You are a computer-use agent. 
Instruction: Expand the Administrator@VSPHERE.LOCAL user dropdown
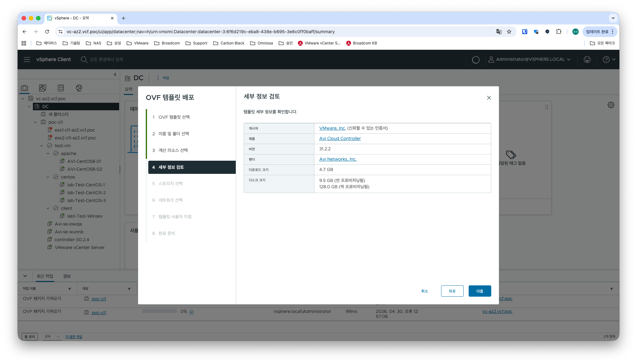coord(530,60)
